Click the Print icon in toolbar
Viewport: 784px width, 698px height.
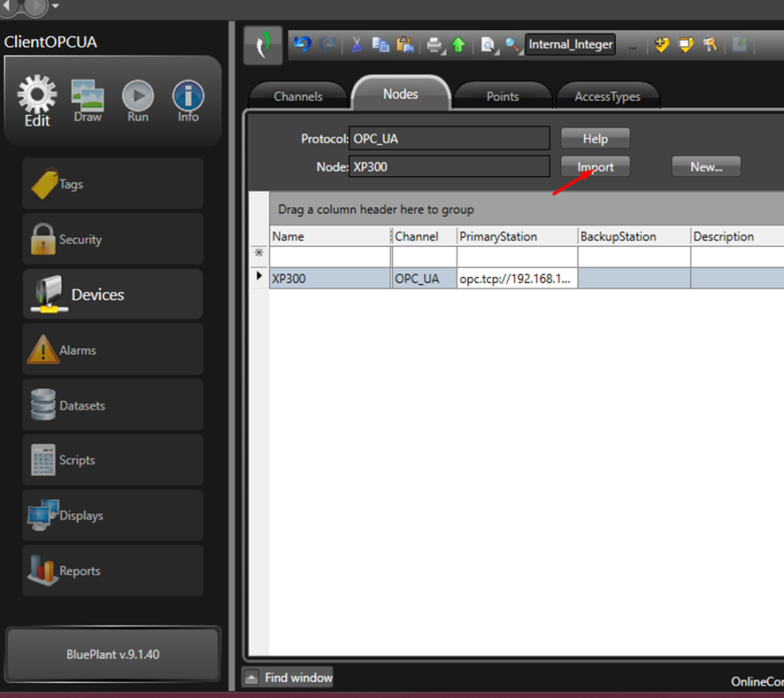tap(434, 44)
